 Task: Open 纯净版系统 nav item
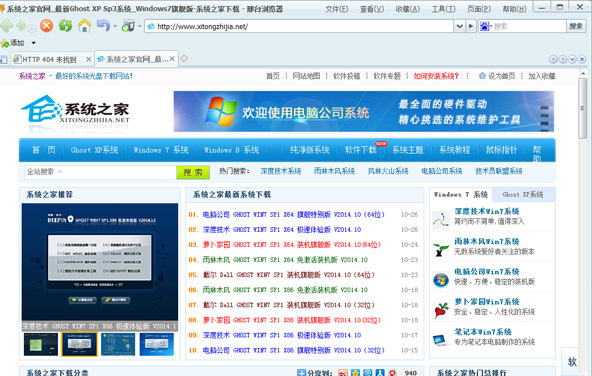pos(310,150)
